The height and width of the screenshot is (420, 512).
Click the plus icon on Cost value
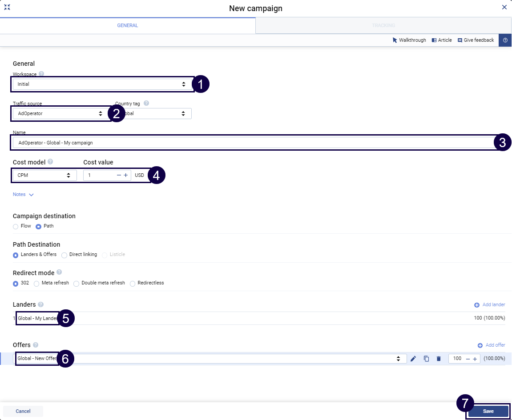coord(126,176)
